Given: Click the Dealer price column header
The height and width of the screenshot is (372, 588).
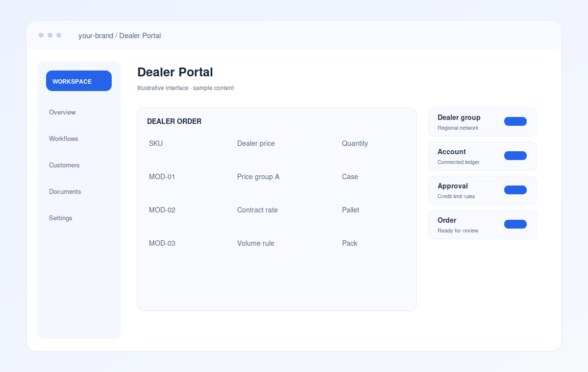Looking at the screenshot, I should pos(256,143).
